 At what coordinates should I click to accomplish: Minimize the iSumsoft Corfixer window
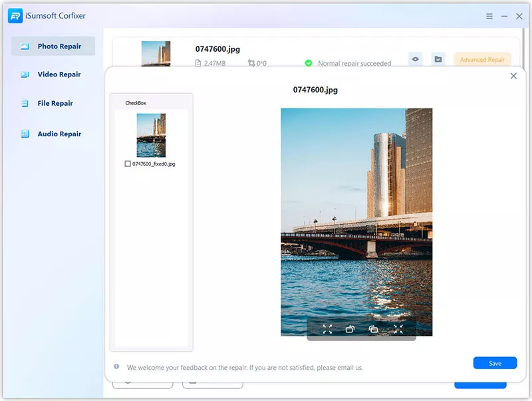[x=505, y=16]
